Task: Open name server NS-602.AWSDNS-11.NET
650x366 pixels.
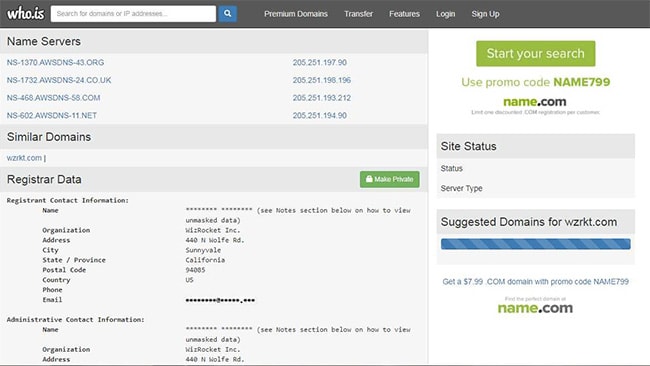Action: 51,116
